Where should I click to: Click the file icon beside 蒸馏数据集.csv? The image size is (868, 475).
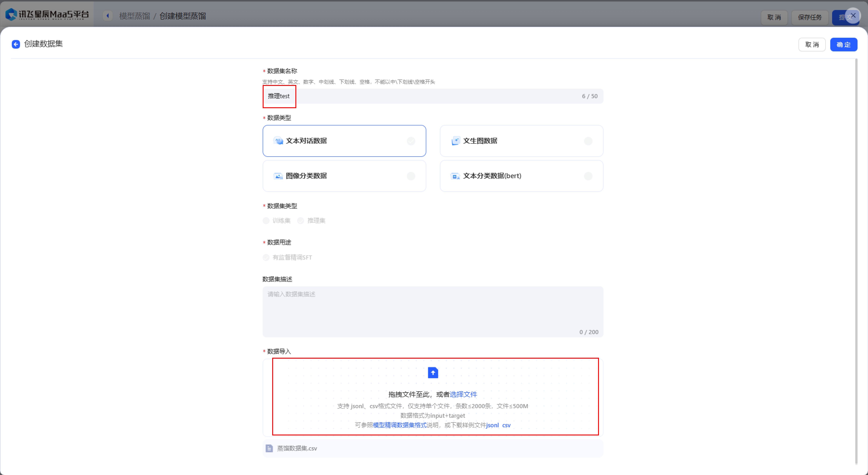(x=269, y=448)
